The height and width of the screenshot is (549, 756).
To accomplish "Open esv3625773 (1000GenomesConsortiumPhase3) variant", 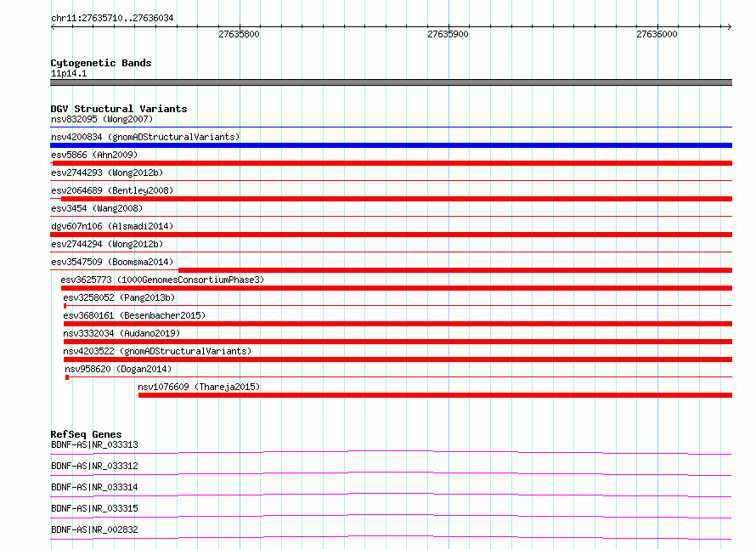I will 162,280.
